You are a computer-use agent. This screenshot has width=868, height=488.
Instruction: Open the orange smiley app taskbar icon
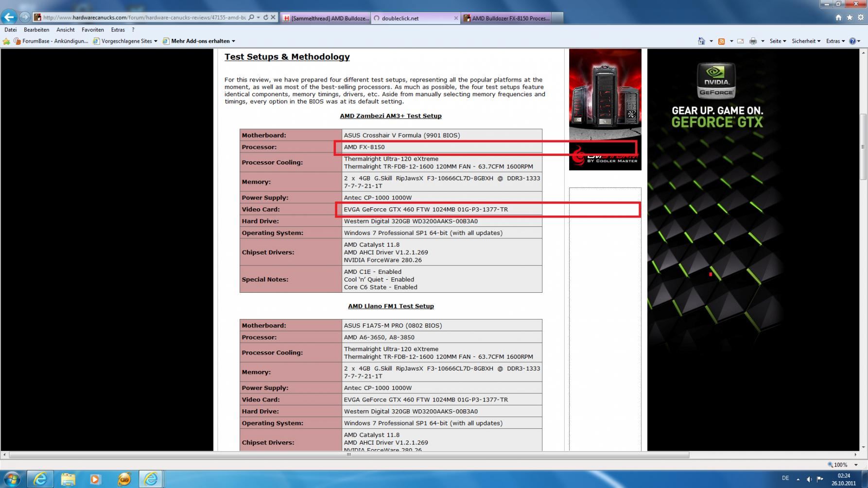(124, 479)
